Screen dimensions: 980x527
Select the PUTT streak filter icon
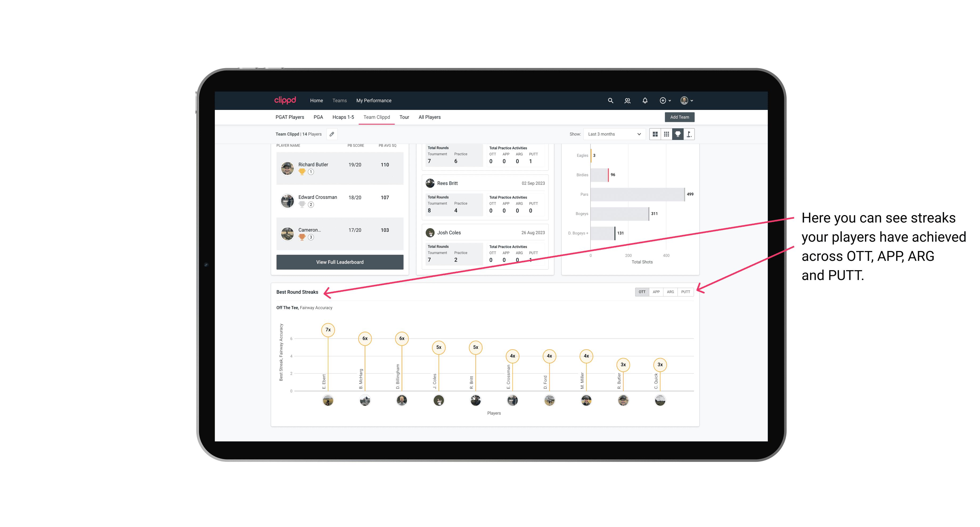[685, 291]
